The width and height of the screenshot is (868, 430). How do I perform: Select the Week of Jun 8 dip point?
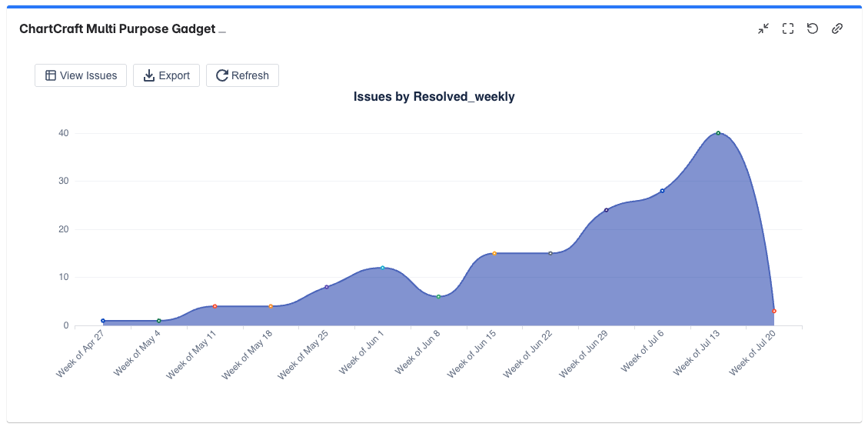pos(438,296)
